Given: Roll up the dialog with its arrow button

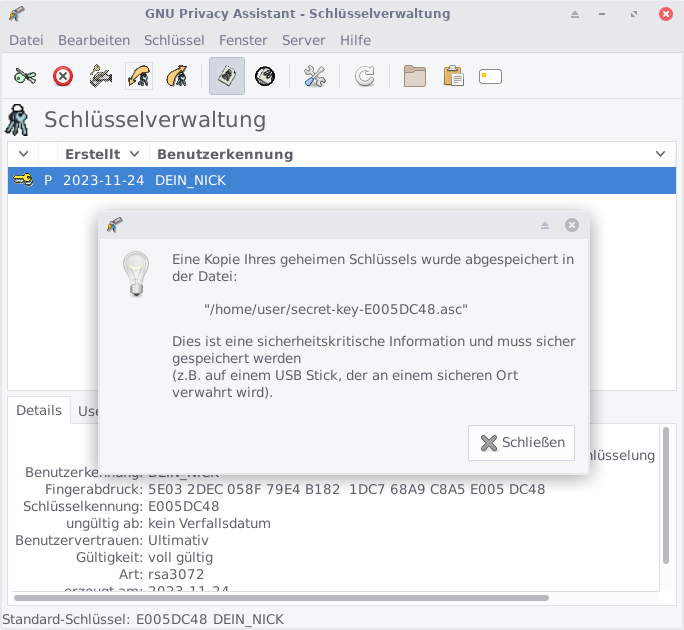Looking at the screenshot, I should pos(545,225).
